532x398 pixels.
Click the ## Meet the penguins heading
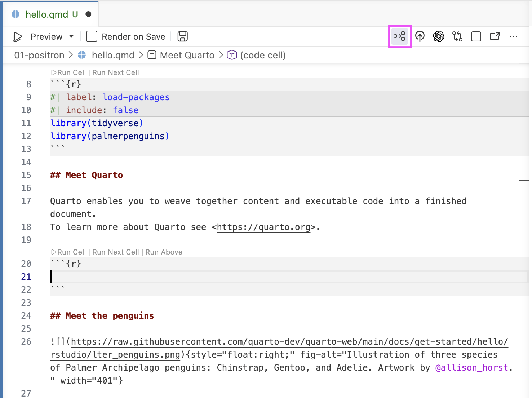(x=102, y=316)
